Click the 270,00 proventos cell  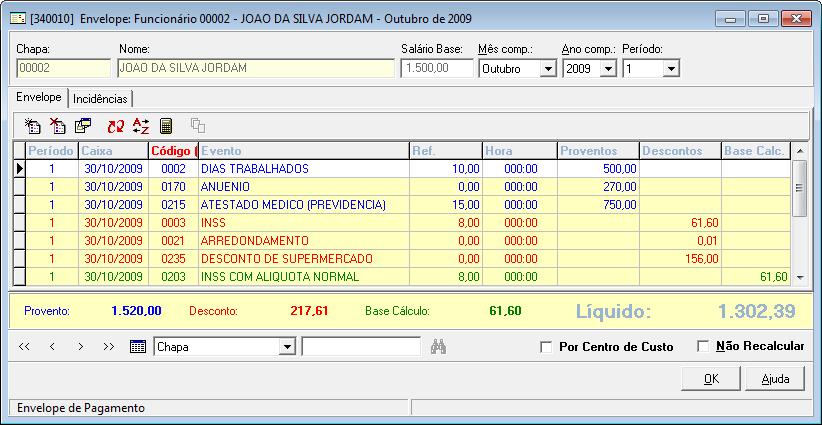[x=598, y=187]
